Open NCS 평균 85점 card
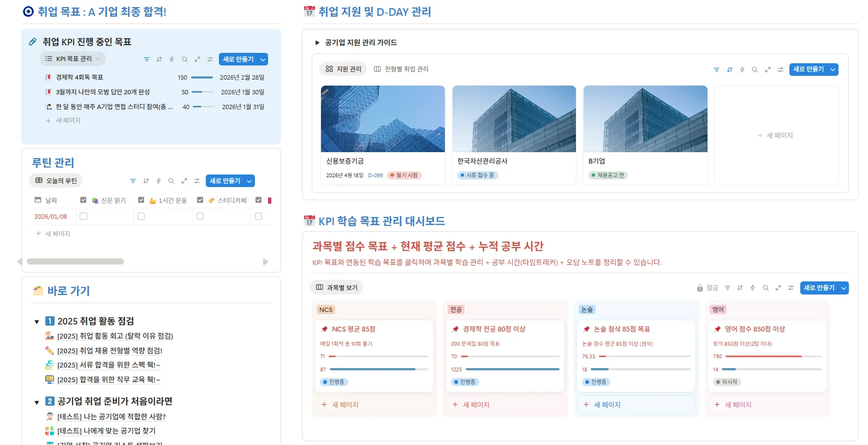 coord(374,356)
